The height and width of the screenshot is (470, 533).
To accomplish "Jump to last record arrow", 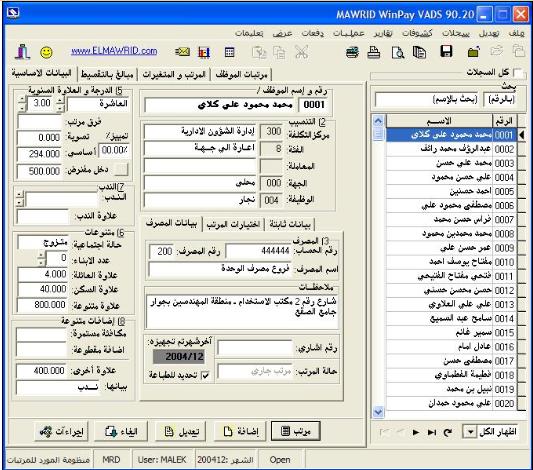I will [432, 432].
